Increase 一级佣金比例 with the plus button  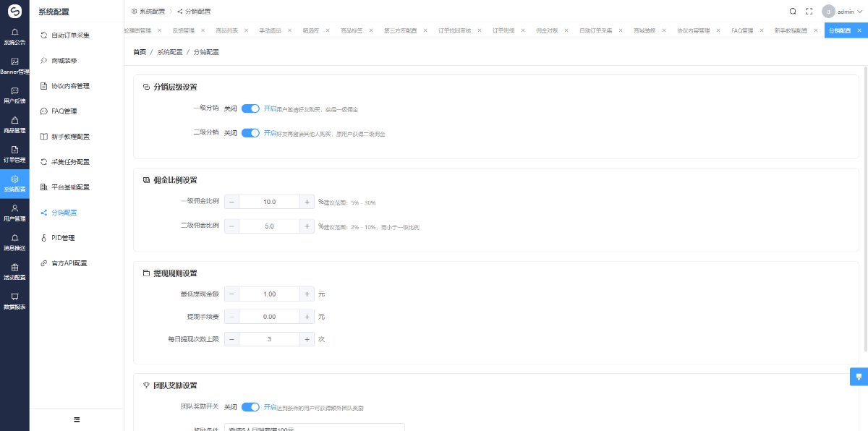(307, 202)
